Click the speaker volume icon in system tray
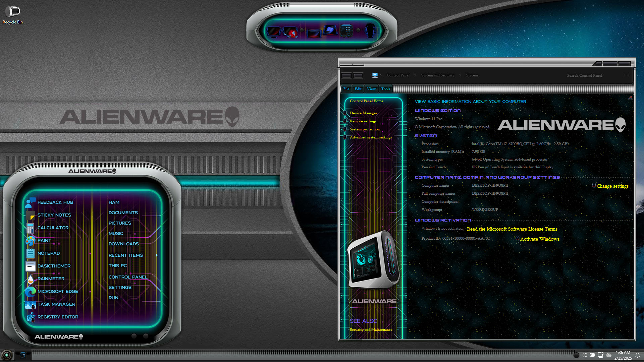 (584, 355)
